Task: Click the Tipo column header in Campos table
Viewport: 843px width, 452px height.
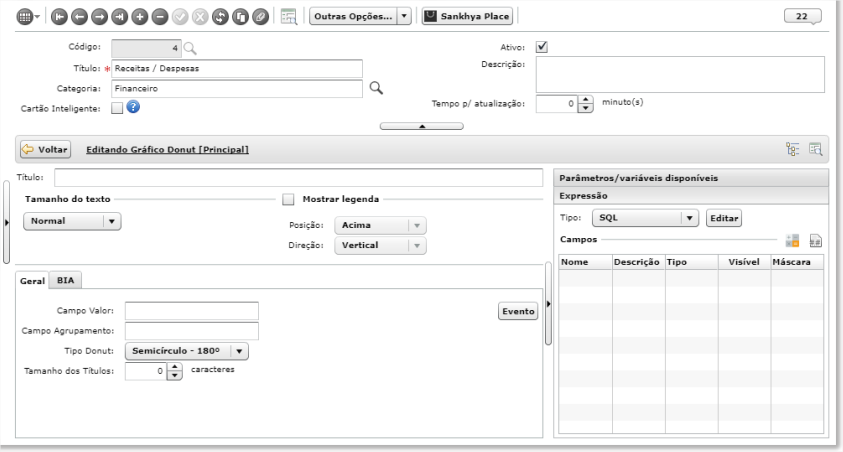Action: [691, 262]
